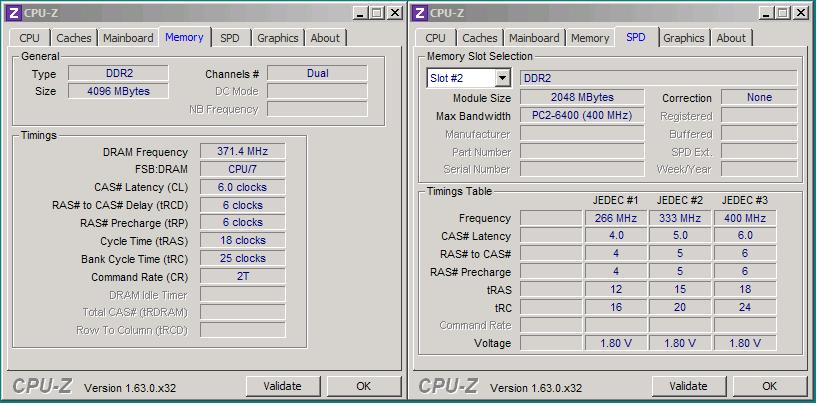Click JEDEC #3 frequency 400 MHz
This screenshot has width=818, height=405.
(x=745, y=218)
